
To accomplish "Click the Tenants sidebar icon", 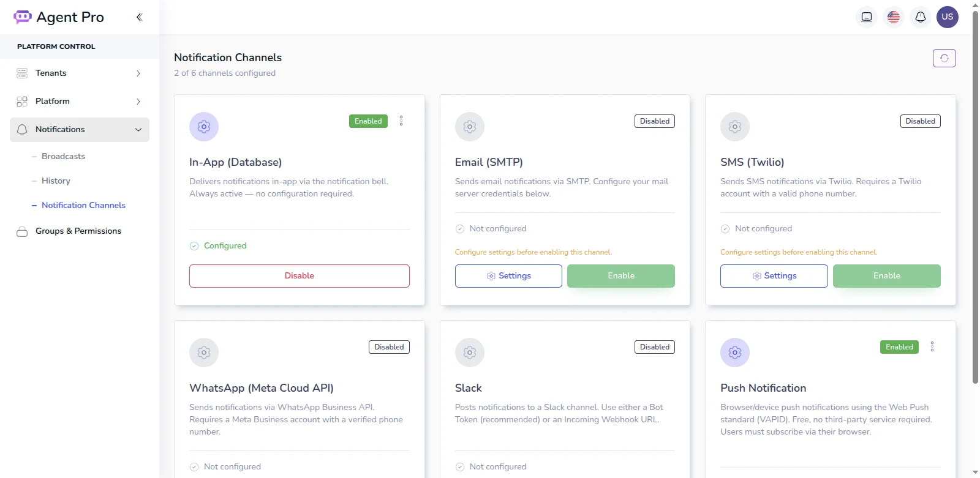I will pyautogui.click(x=22, y=73).
